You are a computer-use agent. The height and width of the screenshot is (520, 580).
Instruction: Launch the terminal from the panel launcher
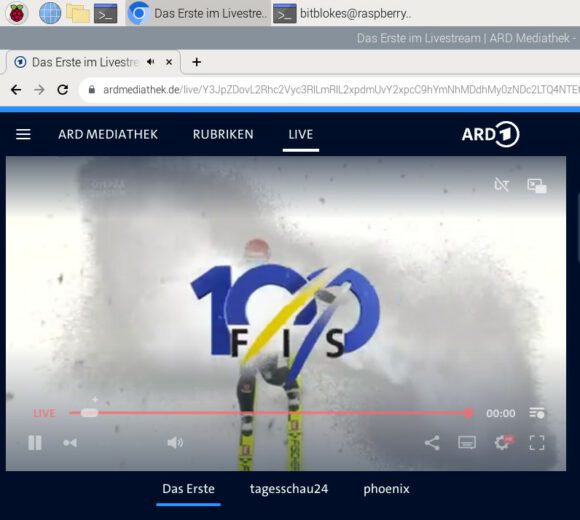pyautogui.click(x=105, y=14)
